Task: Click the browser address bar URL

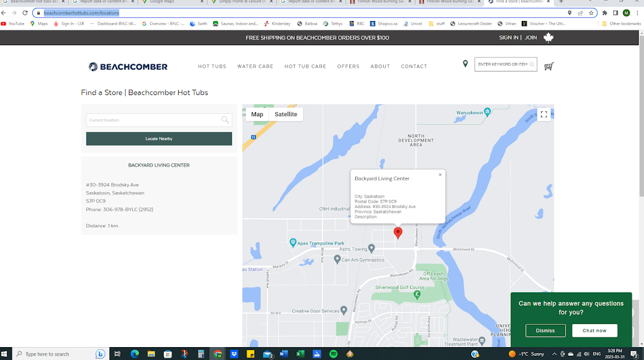Action: pyautogui.click(x=82, y=12)
